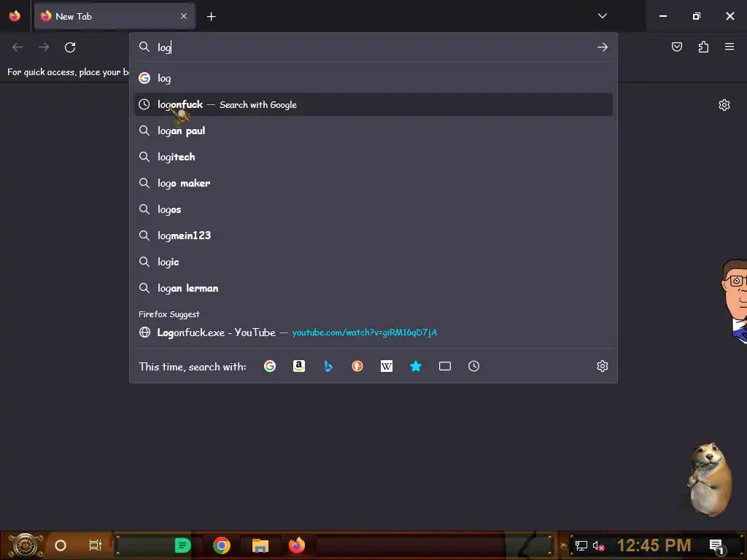This screenshot has height=560, width=747.
Task: Click the Firefox View icon left of the tab
Action: (x=15, y=16)
